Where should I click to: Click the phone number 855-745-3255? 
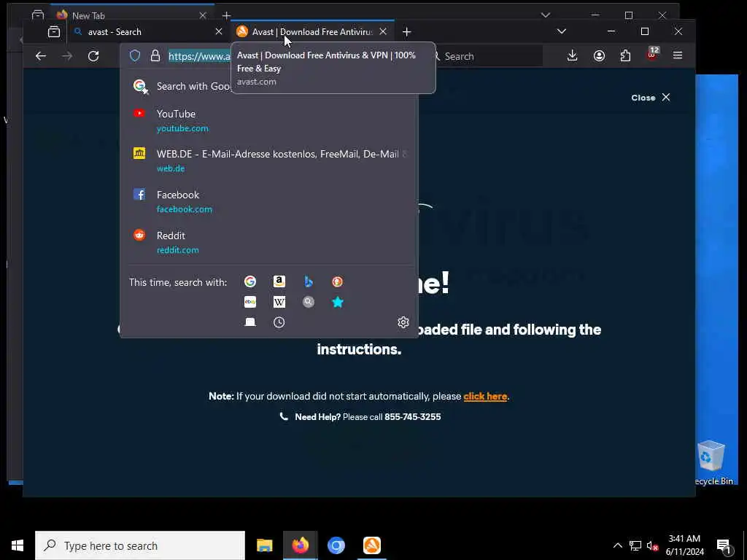[413, 416]
